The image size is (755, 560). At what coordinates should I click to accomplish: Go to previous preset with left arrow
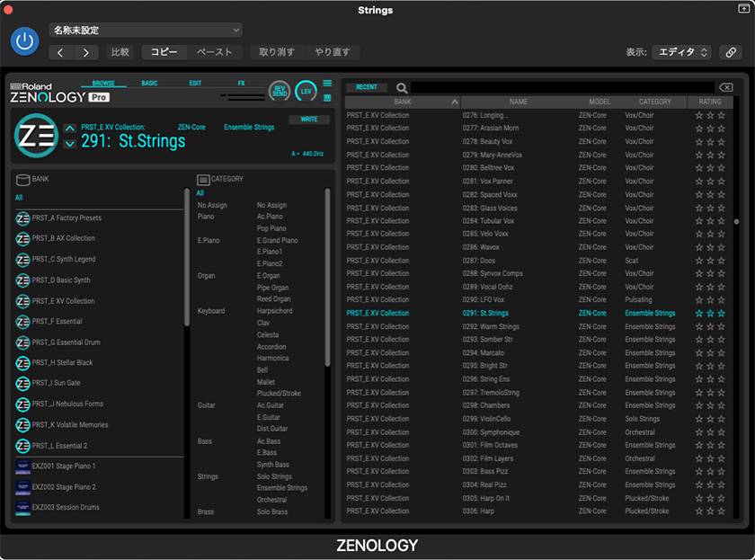(x=61, y=52)
